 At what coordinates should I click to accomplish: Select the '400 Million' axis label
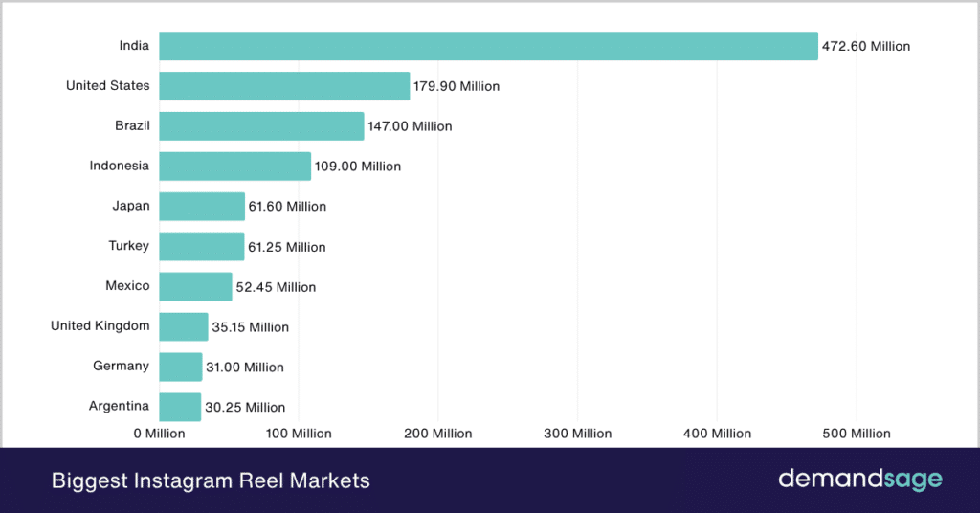(x=717, y=434)
